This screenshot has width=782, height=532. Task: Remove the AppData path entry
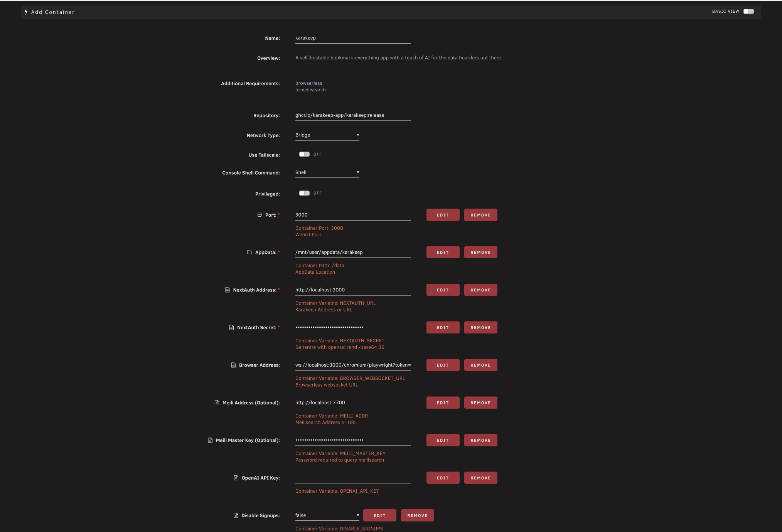coord(480,253)
